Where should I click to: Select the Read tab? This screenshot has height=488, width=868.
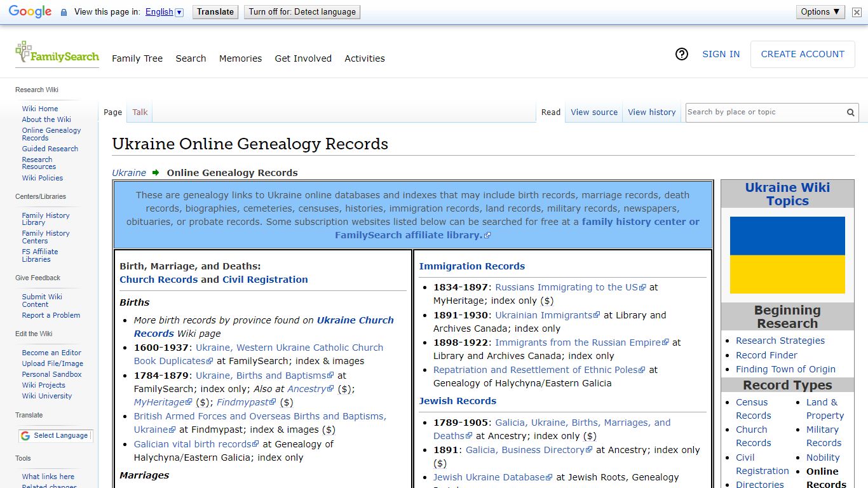tap(551, 112)
